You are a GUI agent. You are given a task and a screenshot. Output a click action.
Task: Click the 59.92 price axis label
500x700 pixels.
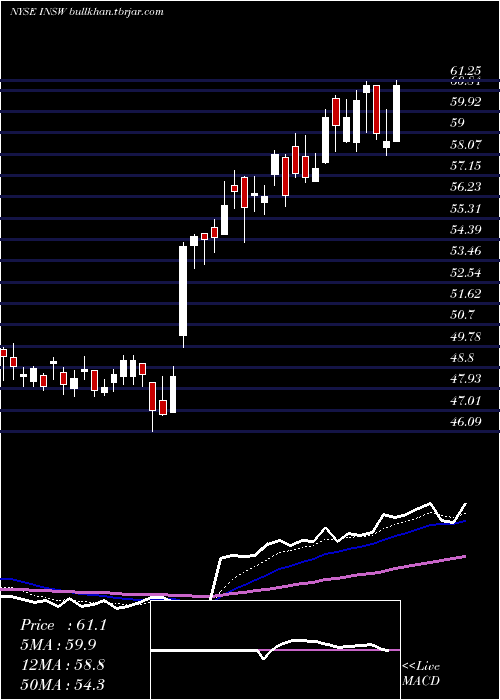click(466, 102)
